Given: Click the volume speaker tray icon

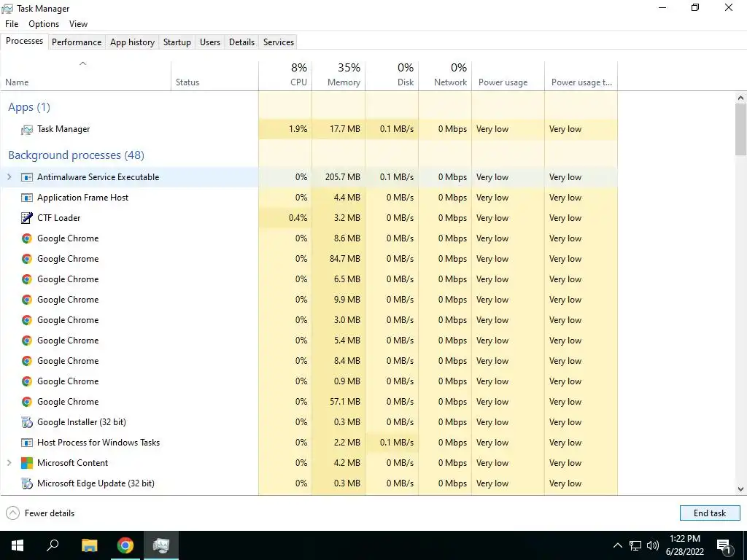Looking at the screenshot, I should pos(653,545).
